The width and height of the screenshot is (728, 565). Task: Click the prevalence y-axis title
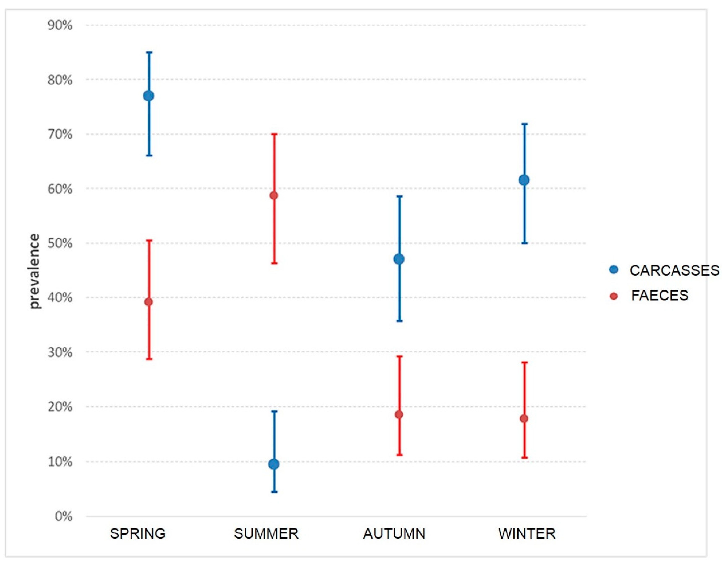click(34, 271)
